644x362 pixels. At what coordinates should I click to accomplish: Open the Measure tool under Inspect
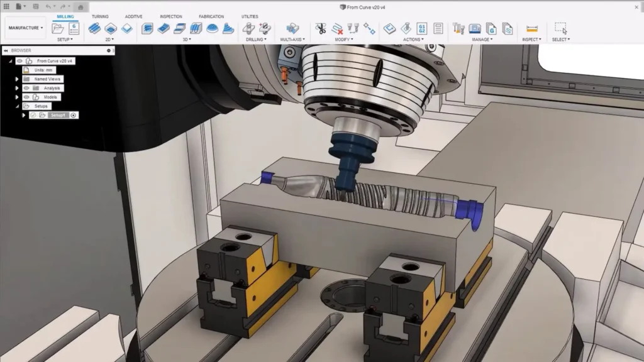[x=531, y=28]
